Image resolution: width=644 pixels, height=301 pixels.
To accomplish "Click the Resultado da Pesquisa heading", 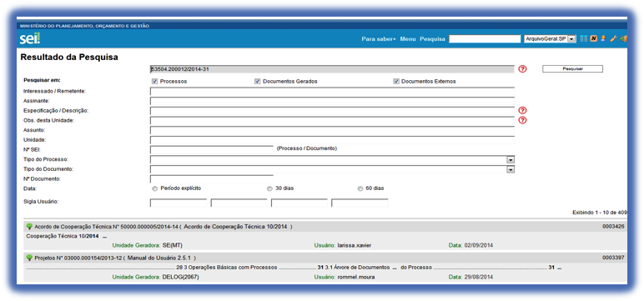I will [69, 57].
